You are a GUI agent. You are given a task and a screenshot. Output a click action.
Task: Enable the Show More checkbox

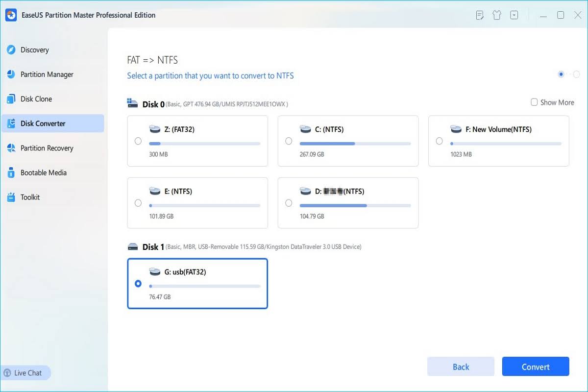534,102
